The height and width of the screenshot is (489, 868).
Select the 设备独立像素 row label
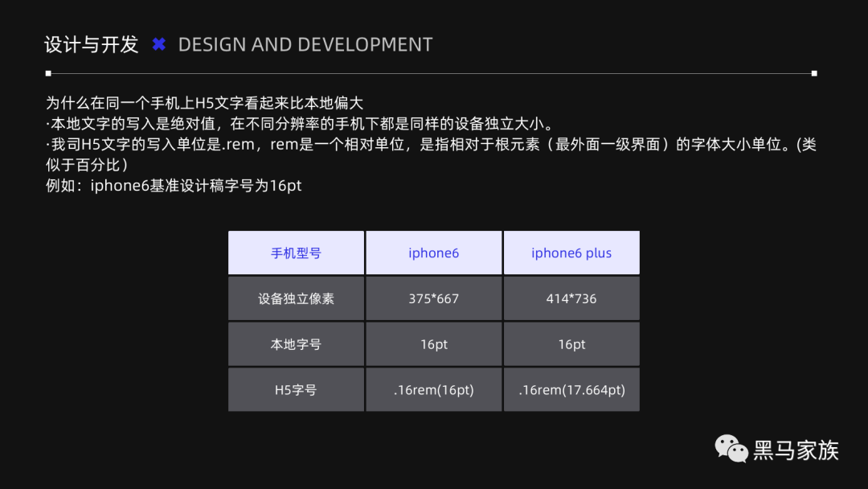296,298
